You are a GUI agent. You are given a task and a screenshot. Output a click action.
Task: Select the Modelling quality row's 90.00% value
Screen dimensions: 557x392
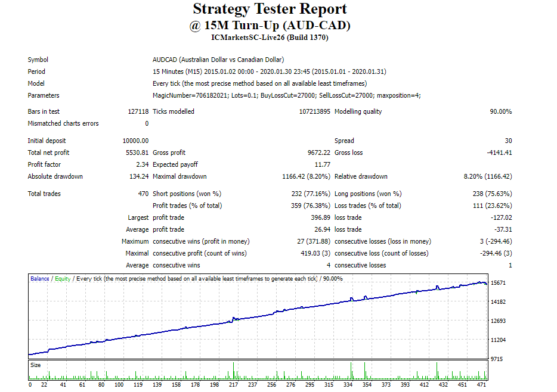501,111
